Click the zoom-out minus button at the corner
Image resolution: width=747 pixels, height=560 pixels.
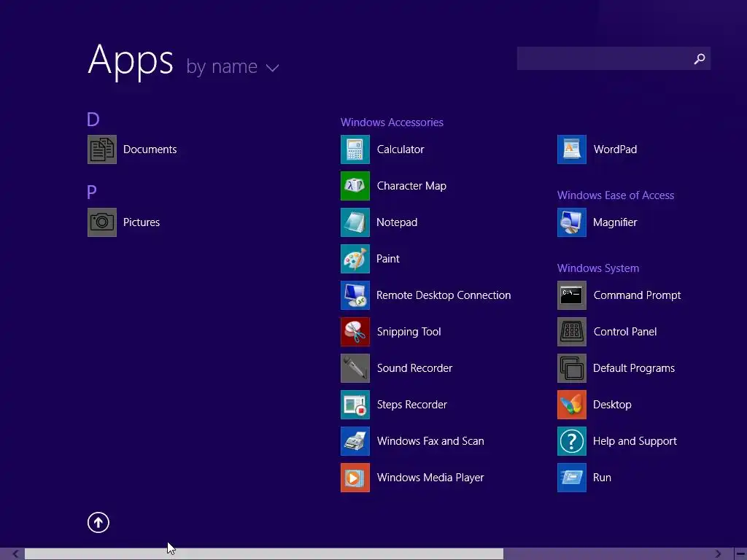[x=741, y=554]
